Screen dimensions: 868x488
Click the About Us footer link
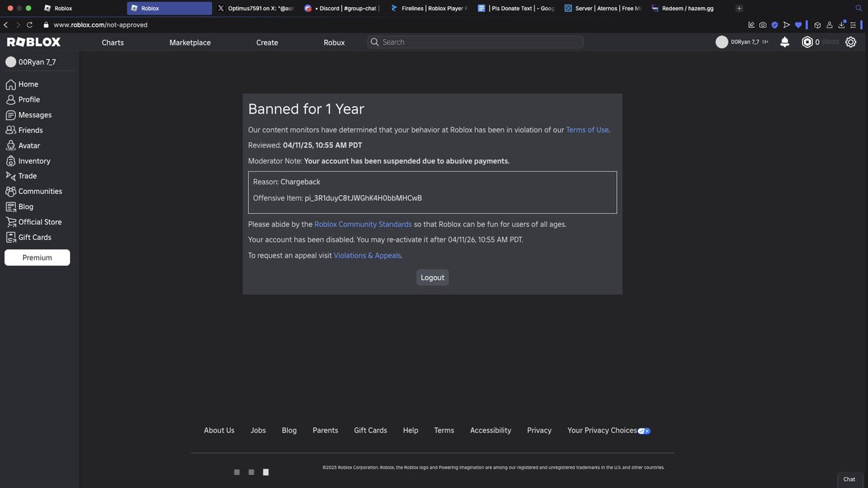(219, 430)
